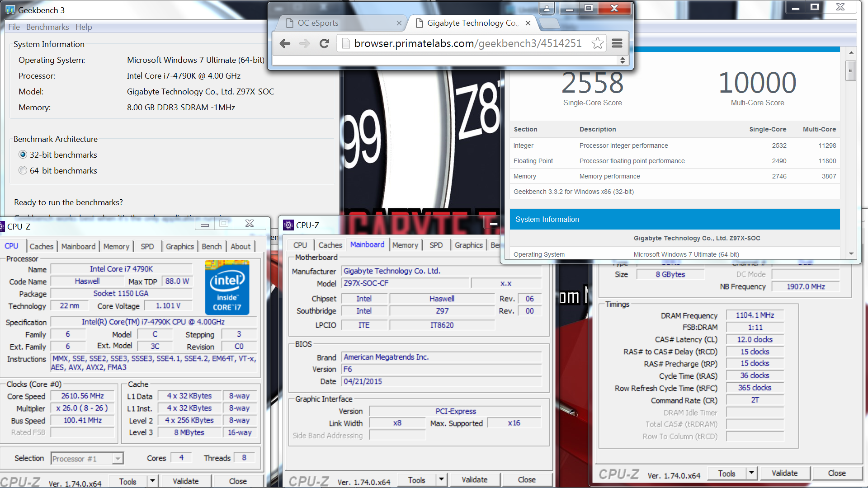Switch to Graphics tab in left CPU-Z window
Viewport: 868px width, 488px height.
(179, 246)
